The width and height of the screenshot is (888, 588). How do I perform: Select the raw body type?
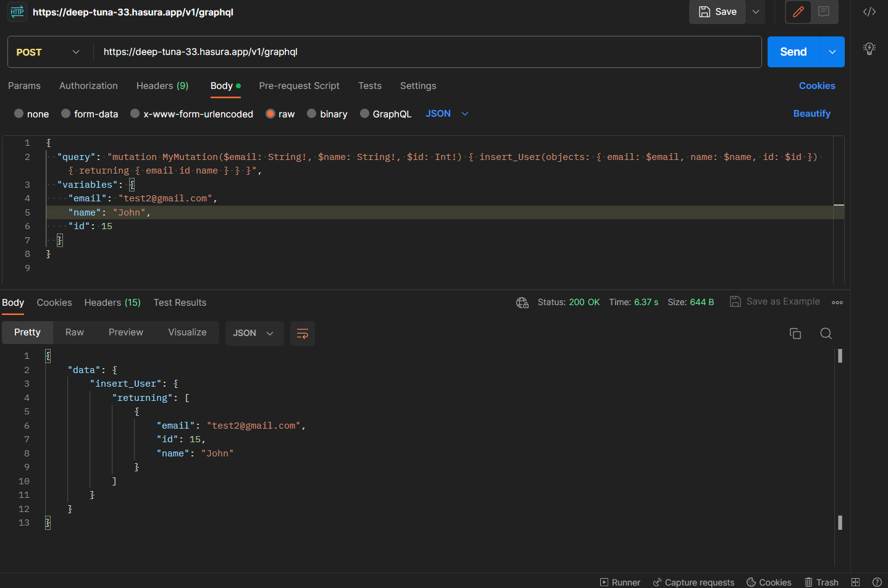pyautogui.click(x=280, y=114)
